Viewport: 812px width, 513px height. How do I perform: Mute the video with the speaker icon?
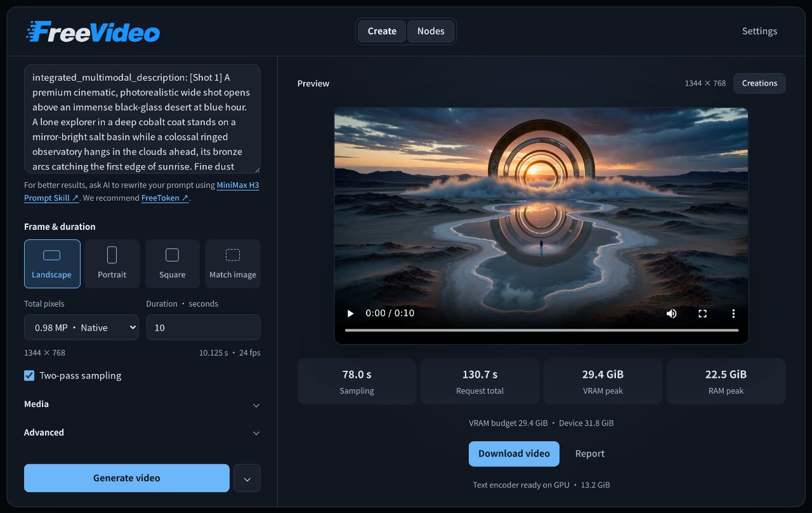(671, 314)
